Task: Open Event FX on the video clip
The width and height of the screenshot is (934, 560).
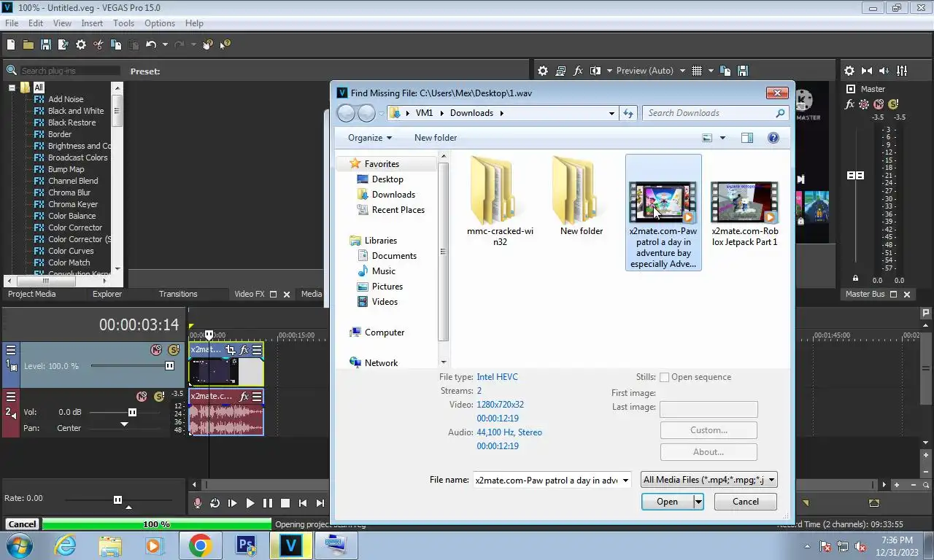Action: click(x=244, y=350)
